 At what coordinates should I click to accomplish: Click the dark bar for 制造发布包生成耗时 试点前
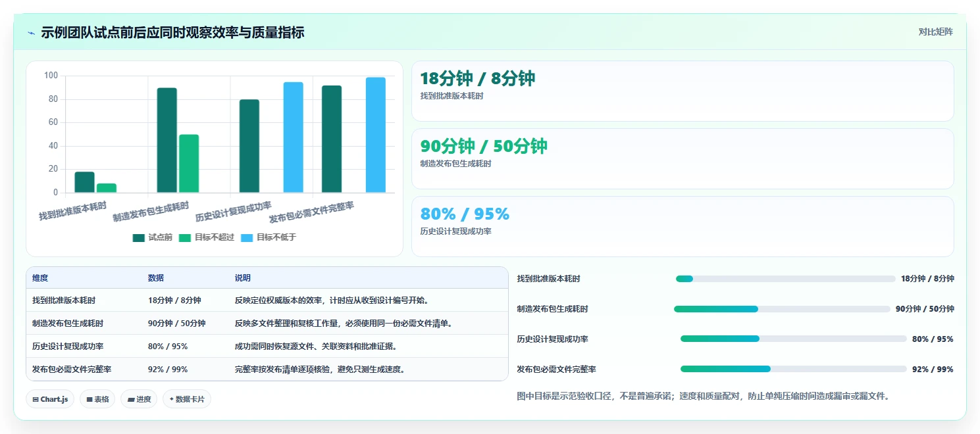click(167, 140)
